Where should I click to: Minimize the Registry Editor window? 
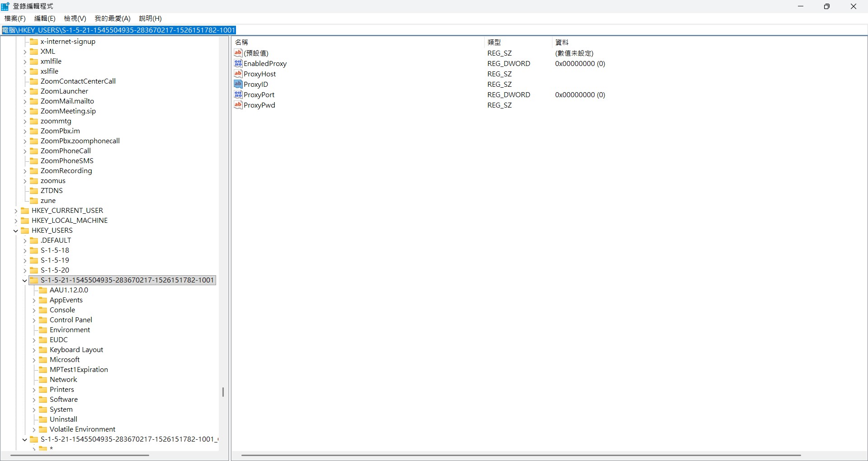point(801,6)
